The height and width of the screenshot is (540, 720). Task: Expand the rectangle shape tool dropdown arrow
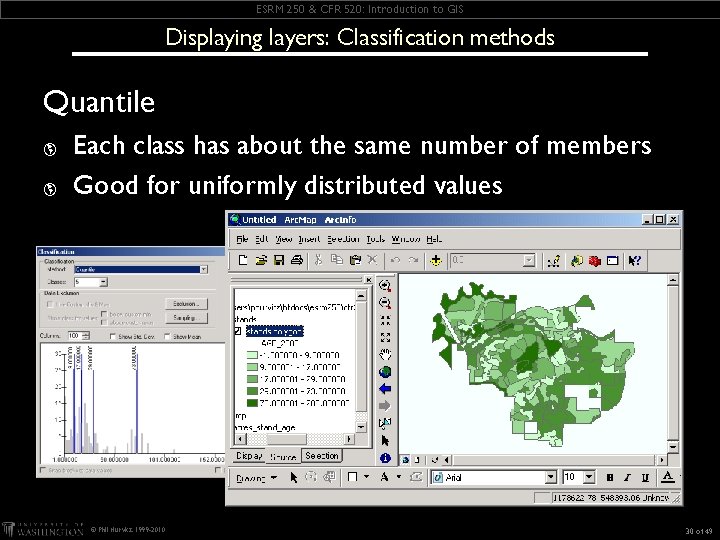pyautogui.click(x=366, y=477)
